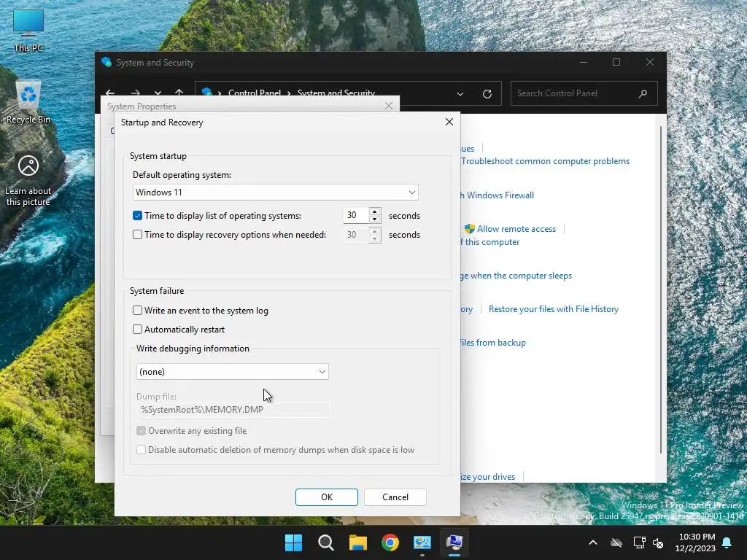Open the Windows Start button
Viewport: 747px width, 560px height.
tap(293, 542)
